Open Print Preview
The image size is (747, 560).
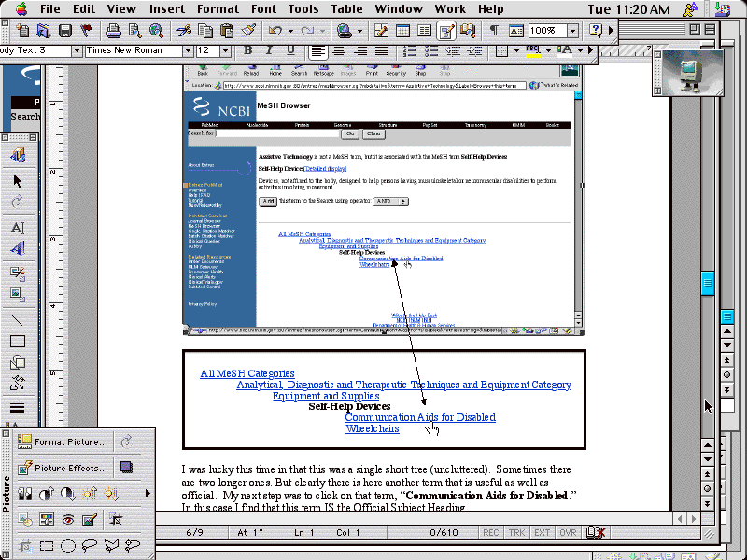[134, 31]
